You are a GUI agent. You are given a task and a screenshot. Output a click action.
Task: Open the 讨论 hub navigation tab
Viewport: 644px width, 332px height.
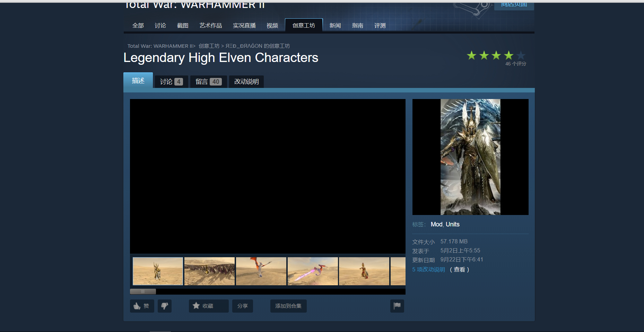click(160, 26)
